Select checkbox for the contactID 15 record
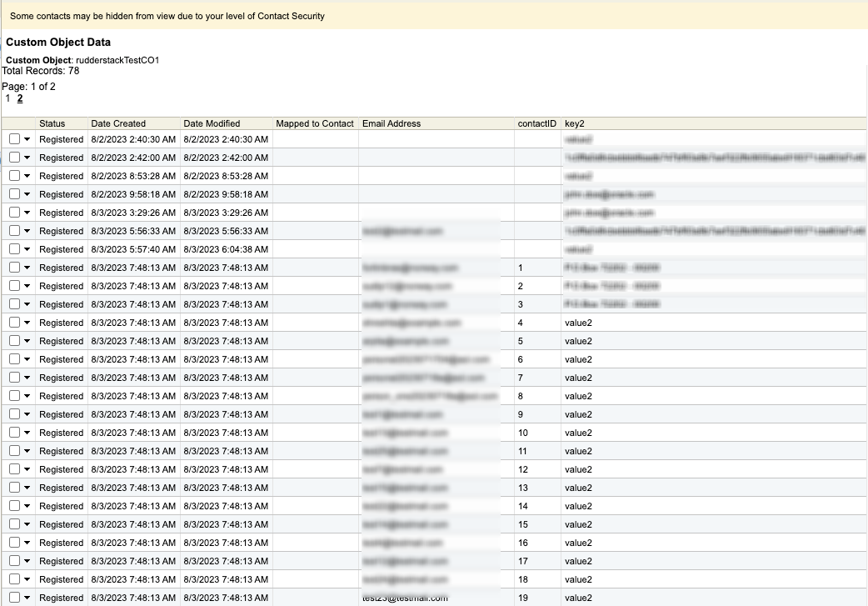The width and height of the screenshot is (868, 606). click(14, 524)
